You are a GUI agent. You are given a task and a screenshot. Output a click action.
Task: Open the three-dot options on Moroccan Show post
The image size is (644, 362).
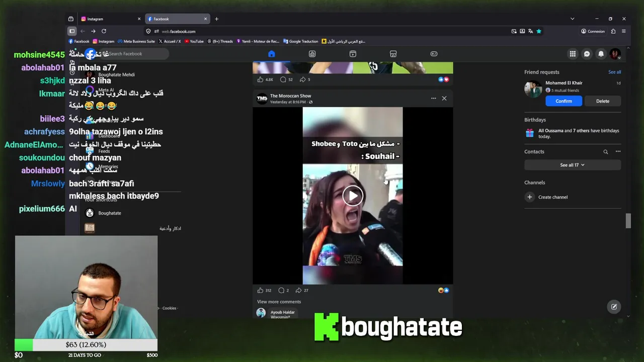point(433,99)
